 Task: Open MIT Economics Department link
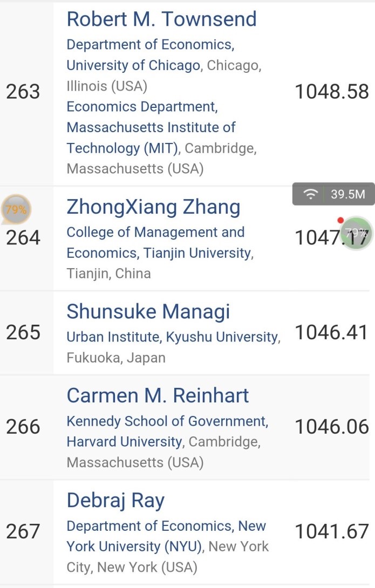pyautogui.click(x=151, y=127)
